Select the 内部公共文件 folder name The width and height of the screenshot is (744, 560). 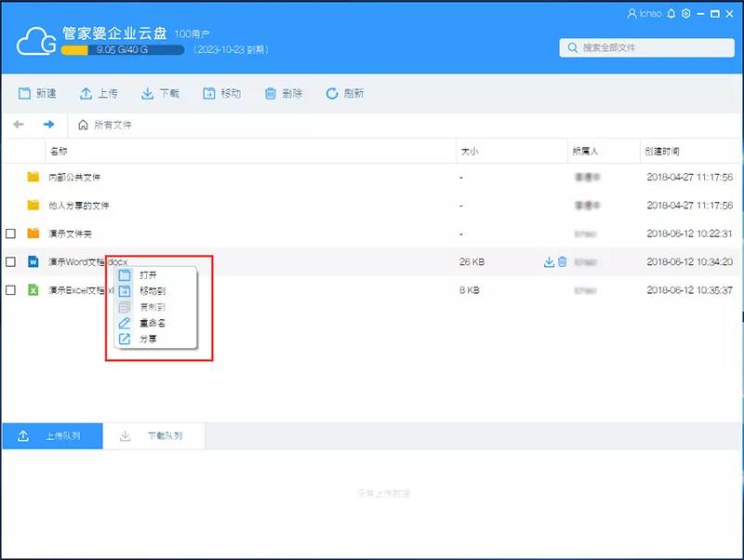tap(74, 178)
